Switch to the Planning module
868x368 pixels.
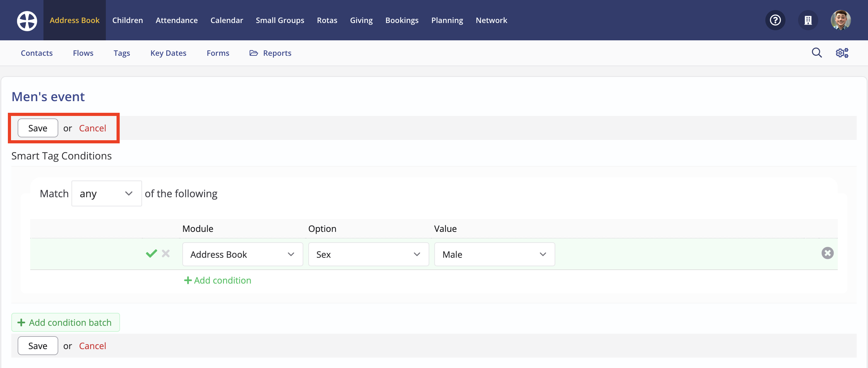click(447, 20)
